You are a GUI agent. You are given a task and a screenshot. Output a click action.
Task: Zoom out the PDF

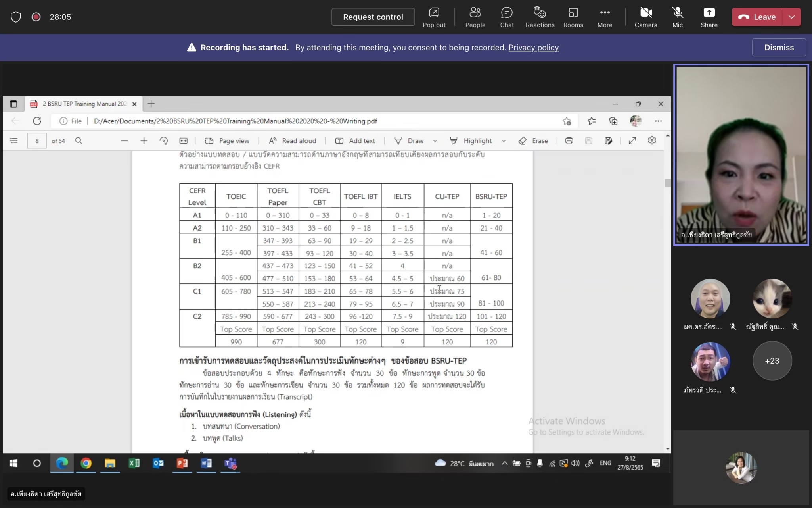pos(124,140)
